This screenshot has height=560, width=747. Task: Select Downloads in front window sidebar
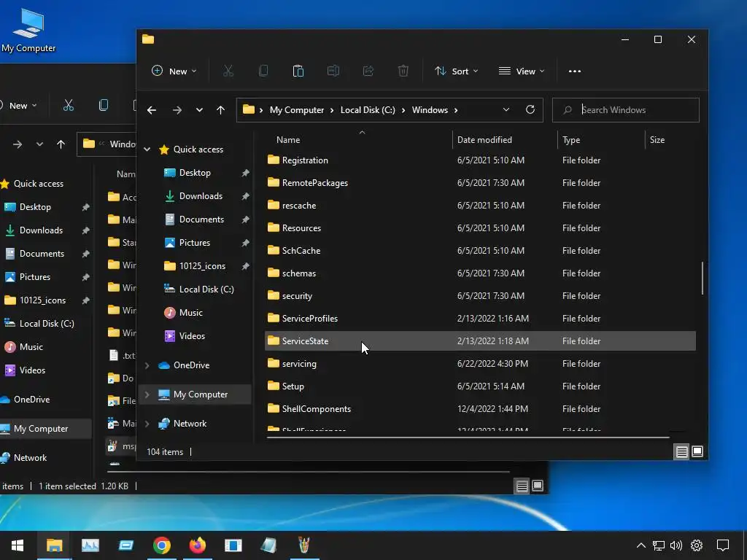[x=201, y=196]
